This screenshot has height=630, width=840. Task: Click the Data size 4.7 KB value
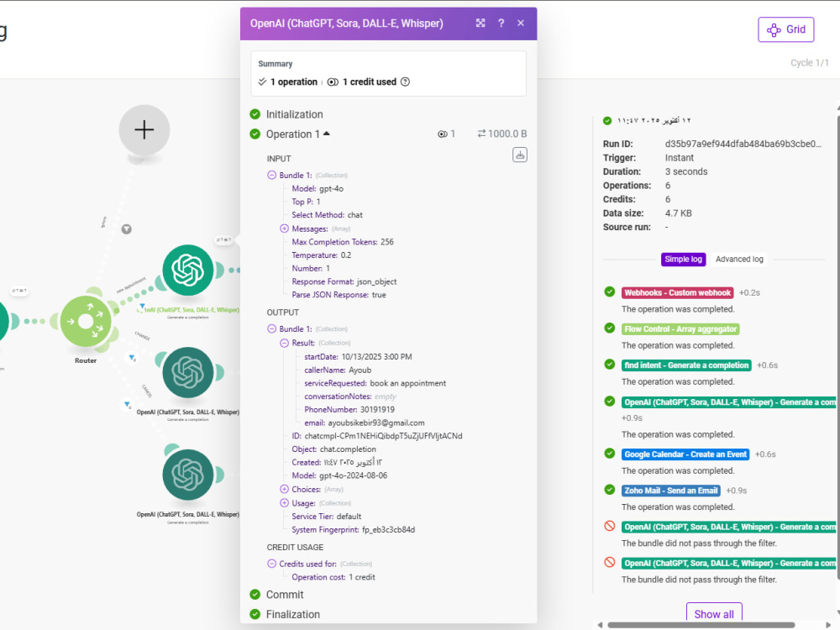tap(678, 213)
